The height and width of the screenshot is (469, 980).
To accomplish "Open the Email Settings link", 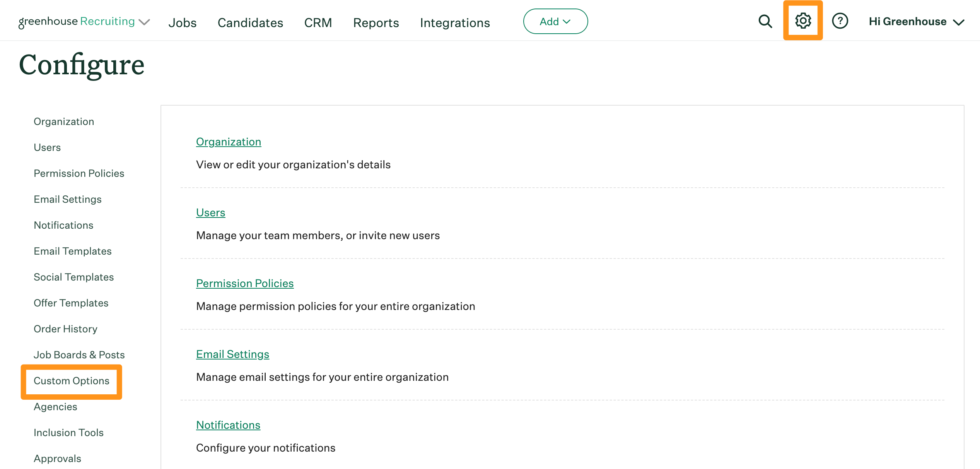I will (x=232, y=354).
